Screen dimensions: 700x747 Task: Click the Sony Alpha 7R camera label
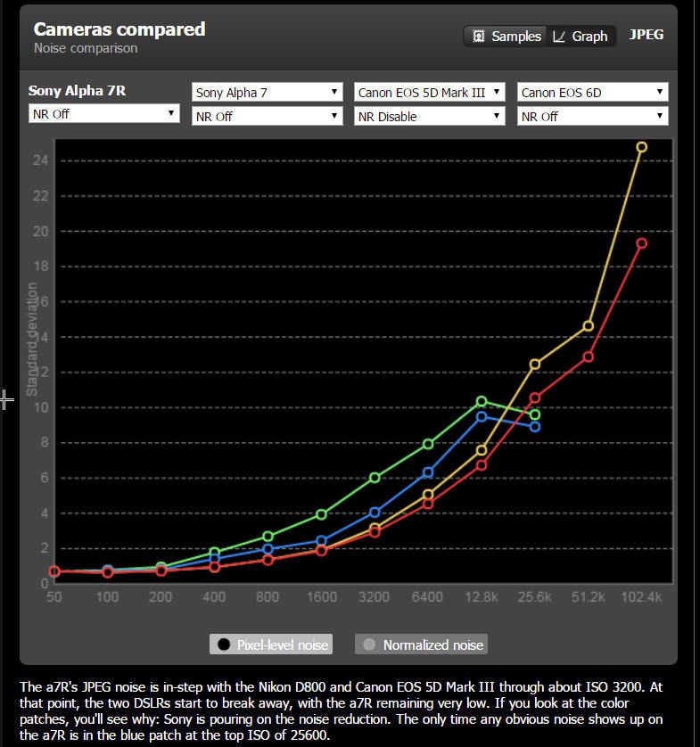[78, 91]
